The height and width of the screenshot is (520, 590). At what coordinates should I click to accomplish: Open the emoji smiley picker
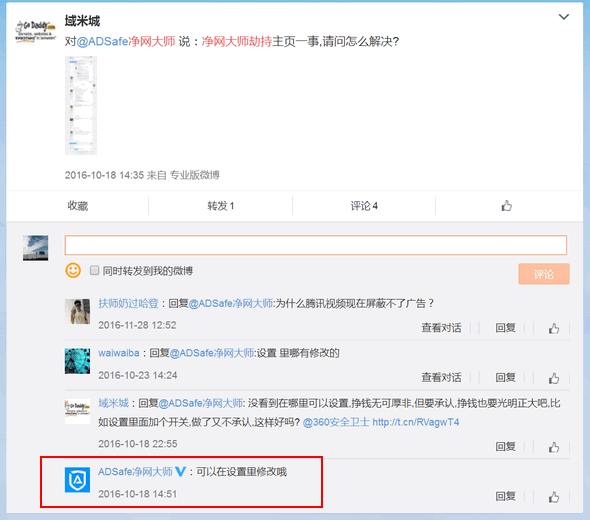73,270
